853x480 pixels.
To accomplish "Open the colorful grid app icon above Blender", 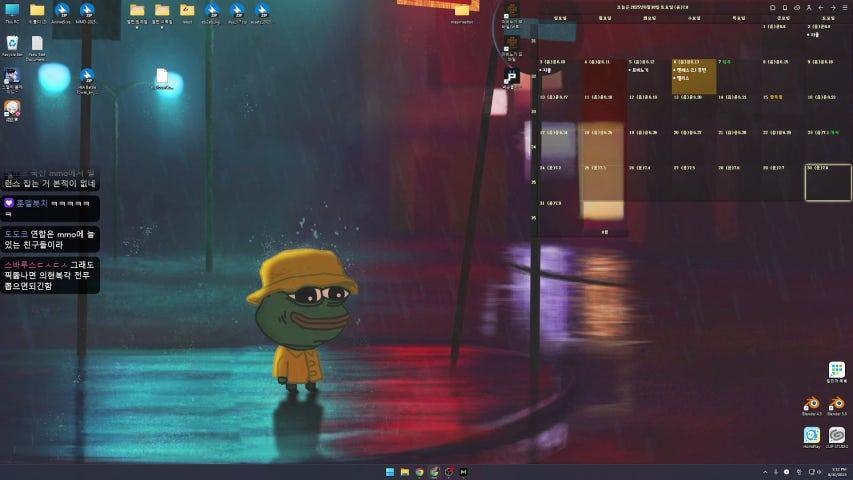I will 837,372.
